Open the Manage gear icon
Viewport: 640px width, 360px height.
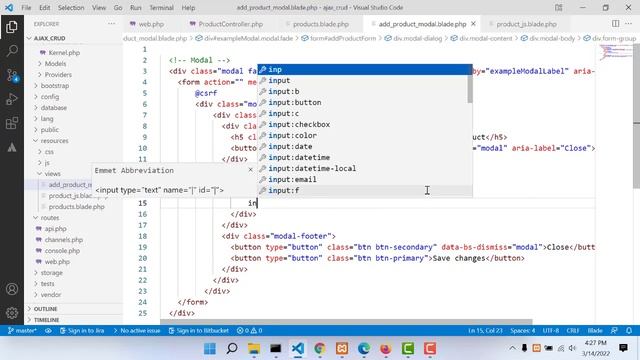click(x=12, y=313)
